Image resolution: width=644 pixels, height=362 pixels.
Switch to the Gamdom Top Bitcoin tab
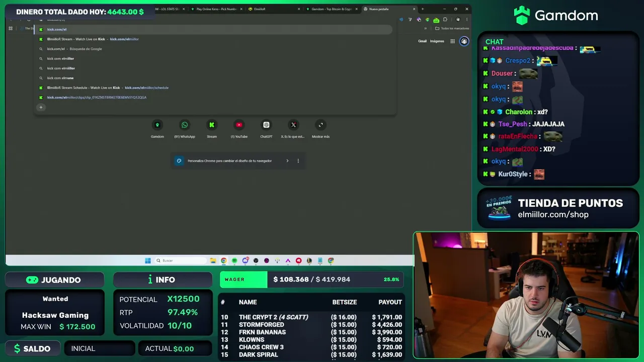click(332, 9)
